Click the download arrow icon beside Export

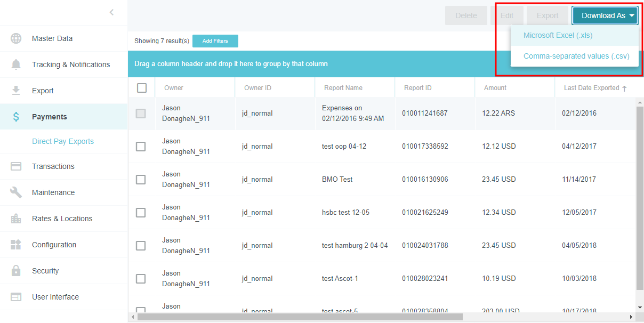click(16, 91)
